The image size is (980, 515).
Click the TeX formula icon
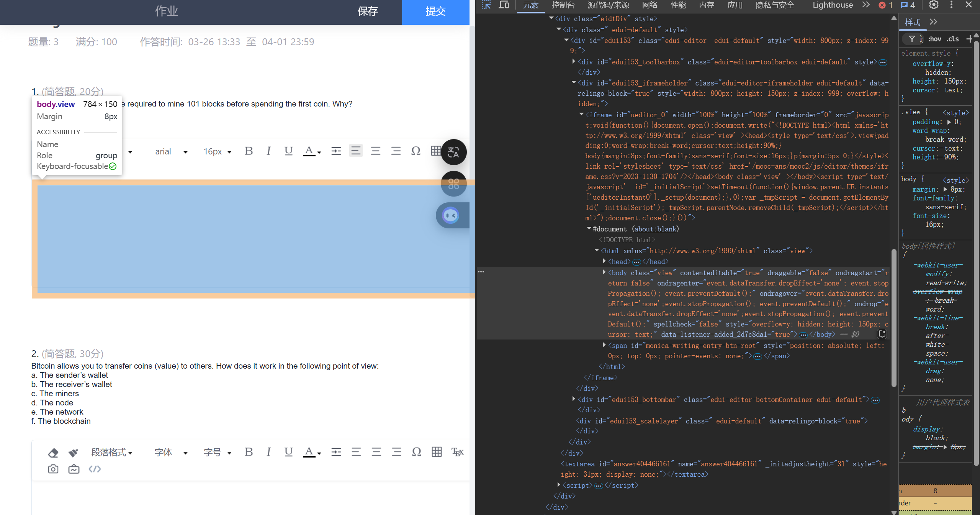(x=457, y=452)
